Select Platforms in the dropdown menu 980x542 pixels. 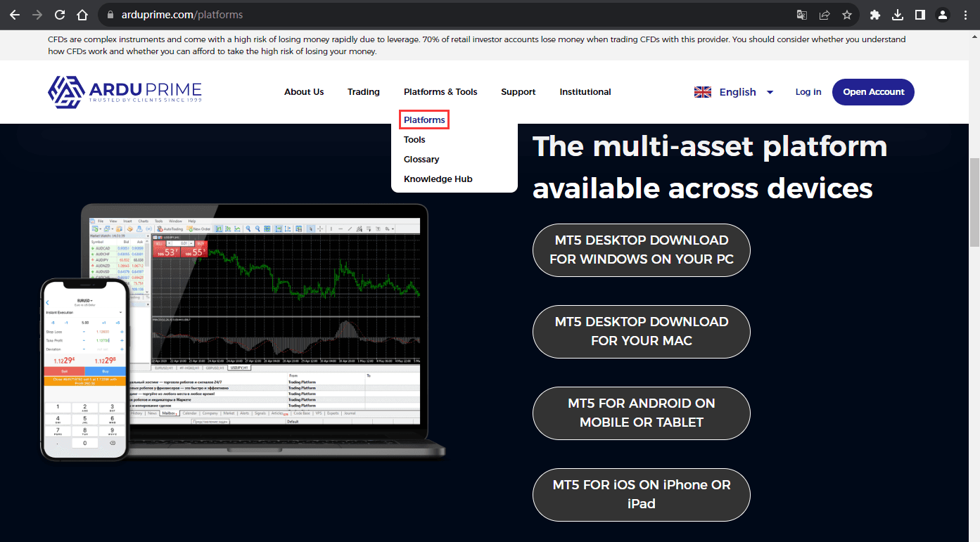424,120
